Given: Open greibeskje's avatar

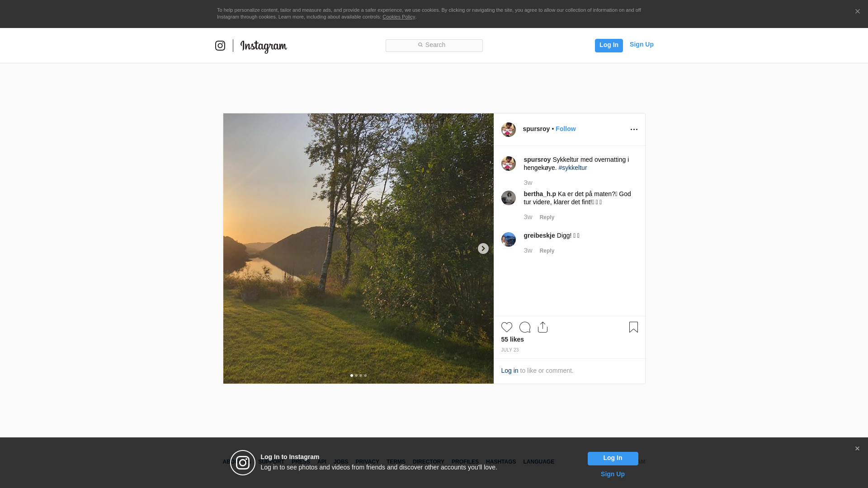Looking at the screenshot, I should pos(508,239).
